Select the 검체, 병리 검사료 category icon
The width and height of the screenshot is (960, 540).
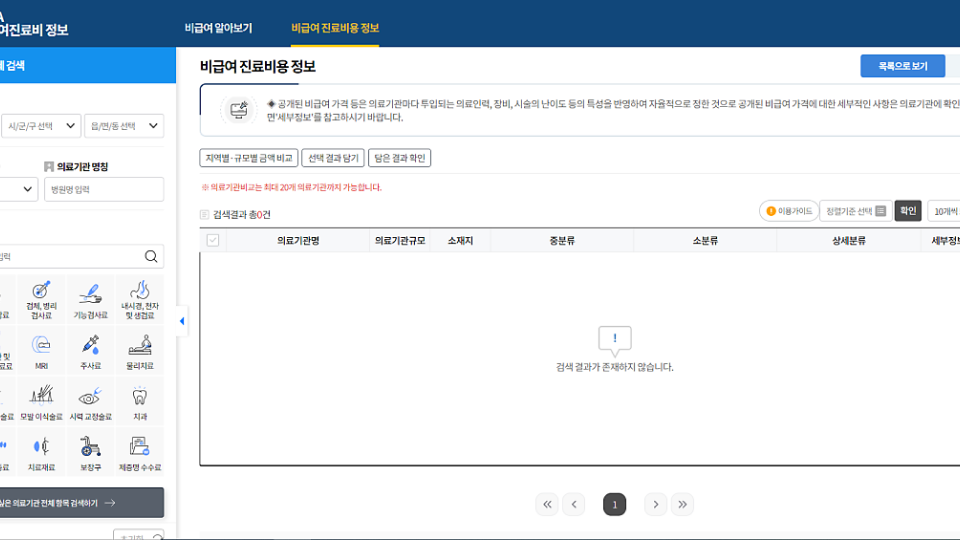pyautogui.click(x=41, y=299)
